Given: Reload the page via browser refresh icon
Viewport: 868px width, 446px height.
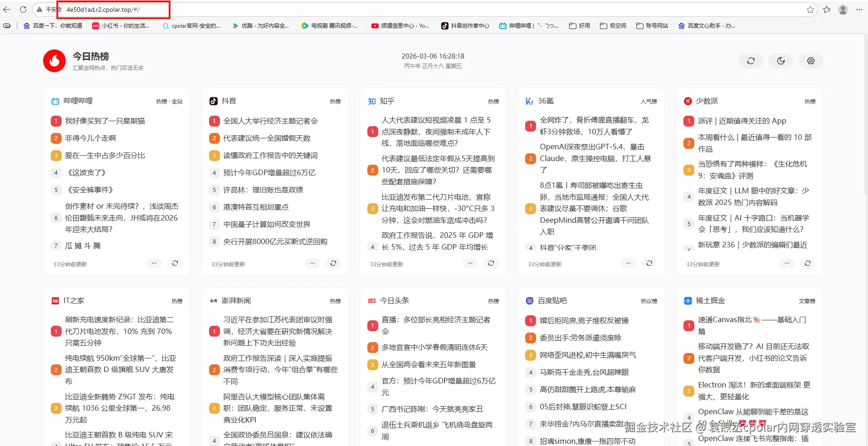Looking at the screenshot, I should tap(23, 10).
